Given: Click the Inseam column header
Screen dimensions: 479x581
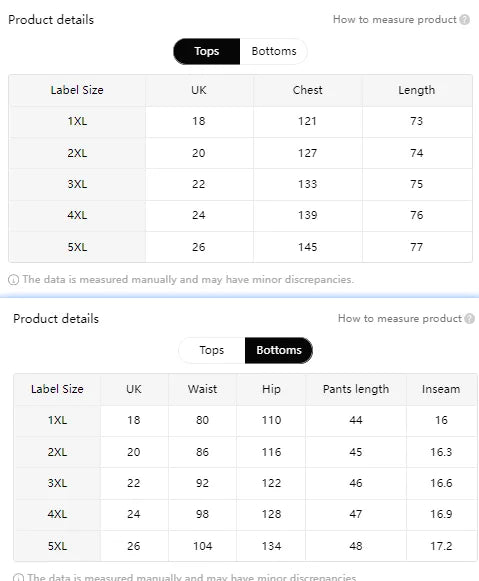Looking at the screenshot, I should click(x=441, y=389).
